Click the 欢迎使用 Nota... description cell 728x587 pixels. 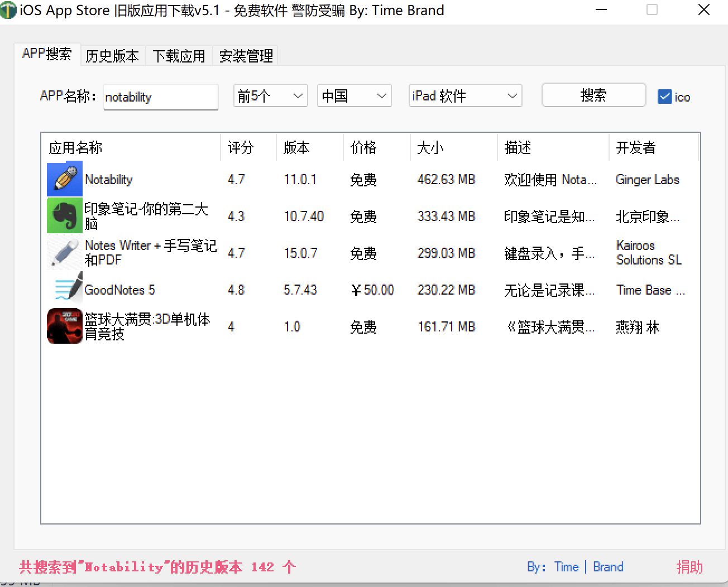(550, 180)
